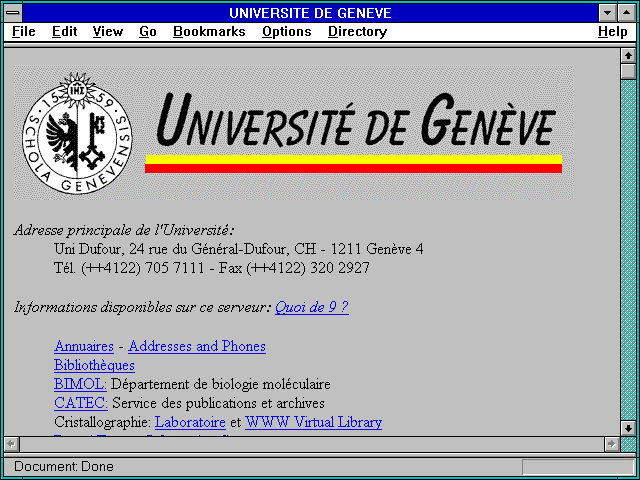This screenshot has height=480, width=640.
Task: Click the progress bar in status bar
Action: pos(578,467)
